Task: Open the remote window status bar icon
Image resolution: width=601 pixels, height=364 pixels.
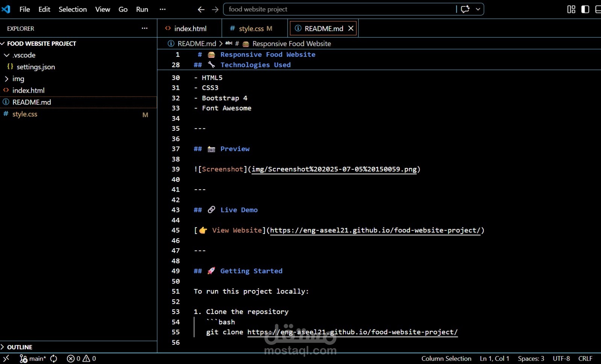Action: (6, 358)
